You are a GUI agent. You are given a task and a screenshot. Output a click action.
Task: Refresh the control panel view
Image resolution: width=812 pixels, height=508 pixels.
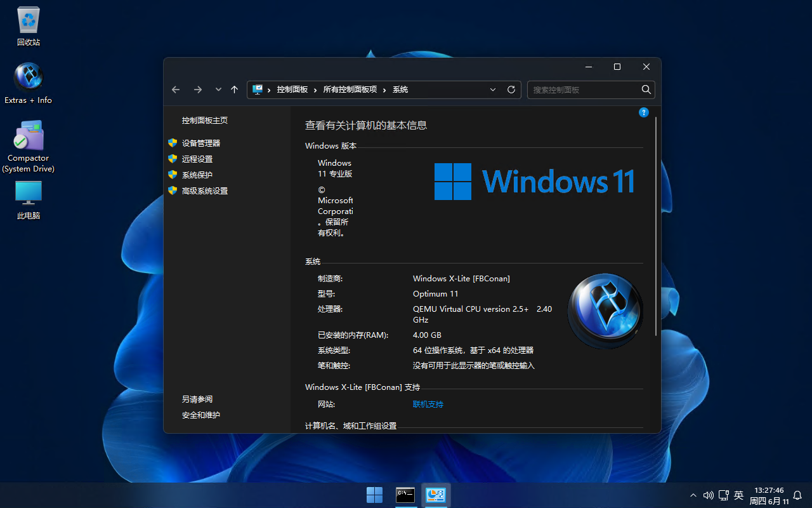tap(511, 90)
